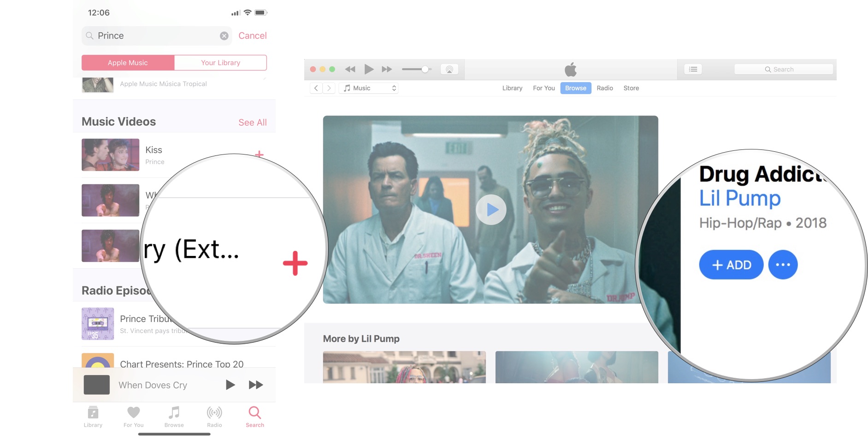The width and height of the screenshot is (868, 440).
Task: Add the Kiss video with the plus icon
Action: [x=259, y=154]
